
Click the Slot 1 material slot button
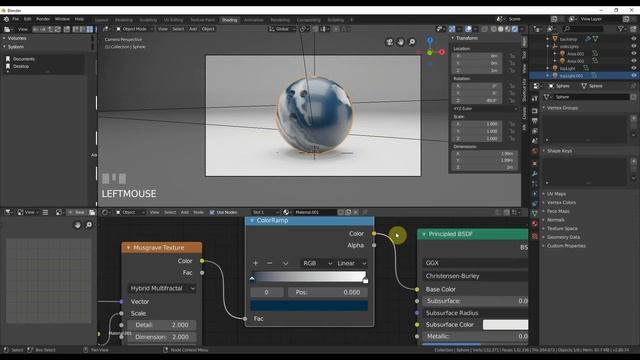265,212
